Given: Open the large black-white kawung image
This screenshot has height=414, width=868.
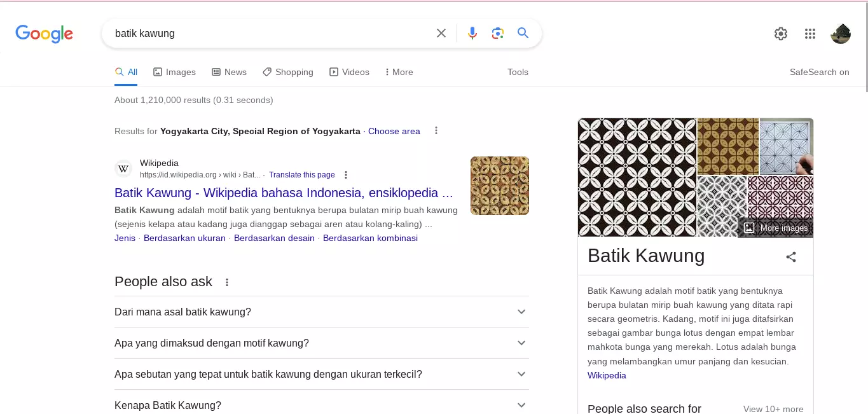Looking at the screenshot, I should click(x=637, y=177).
